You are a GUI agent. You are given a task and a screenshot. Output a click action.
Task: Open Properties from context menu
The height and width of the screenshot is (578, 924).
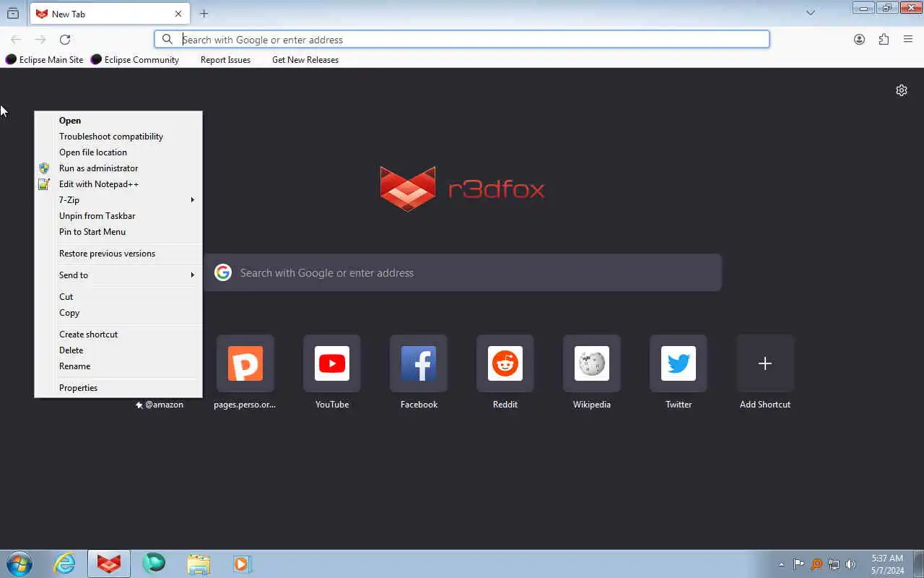pos(118,388)
